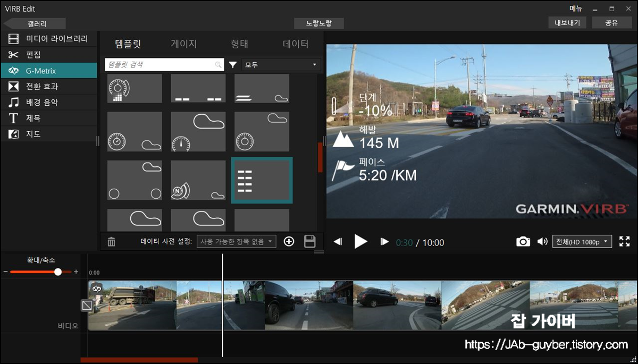Click the clip transition icon at the clip start
The width and height of the screenshot is (638, 364).
pyautogui.click(x=87, y=306)
